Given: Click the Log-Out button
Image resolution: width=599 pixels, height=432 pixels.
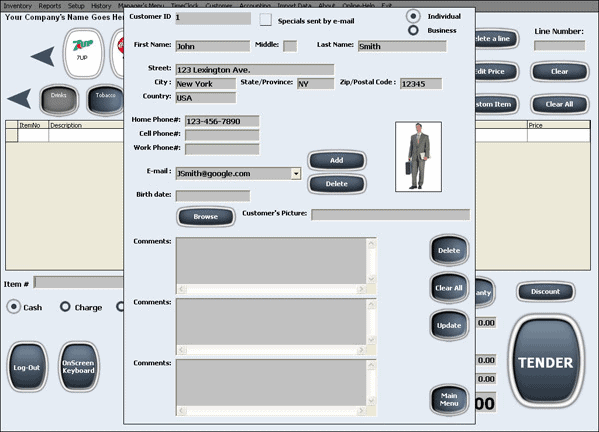Looking at the screenshot, I should click(x=27, y=367).
